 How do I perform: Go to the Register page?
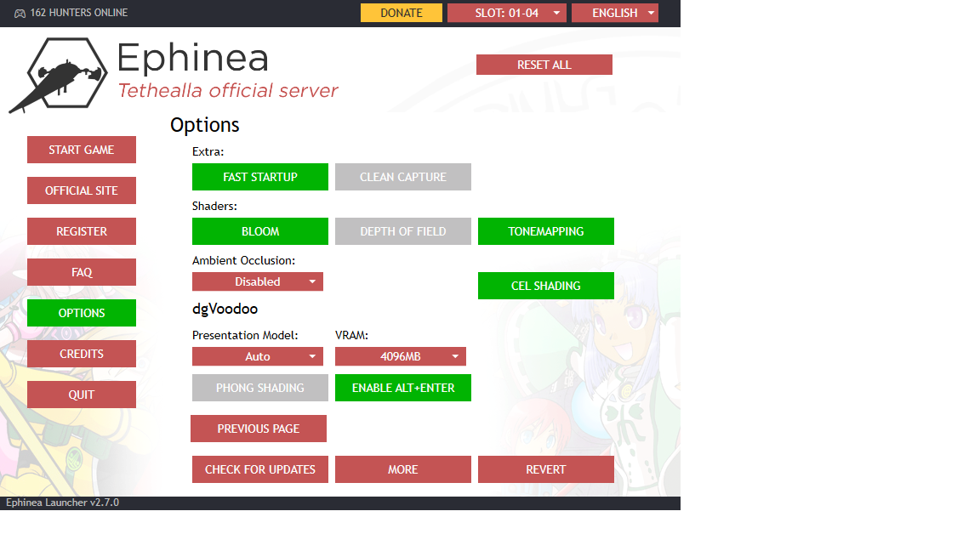82,231
